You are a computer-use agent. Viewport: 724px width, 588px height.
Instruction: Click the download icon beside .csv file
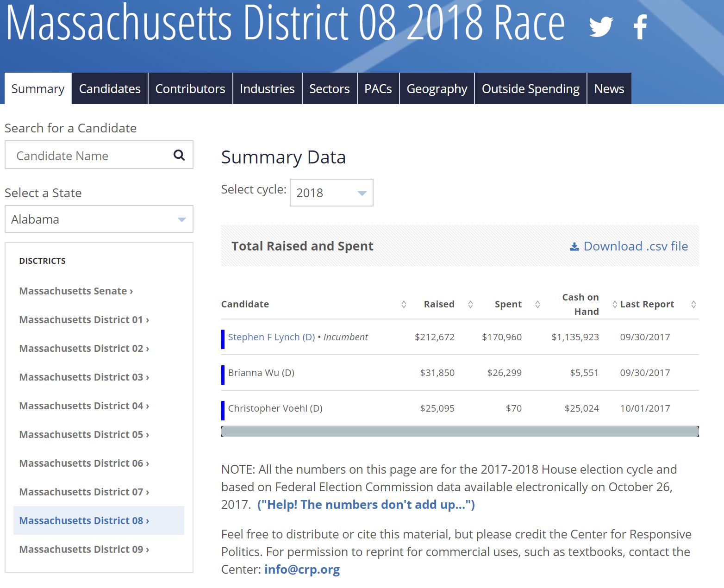click(x=574, y=246)
